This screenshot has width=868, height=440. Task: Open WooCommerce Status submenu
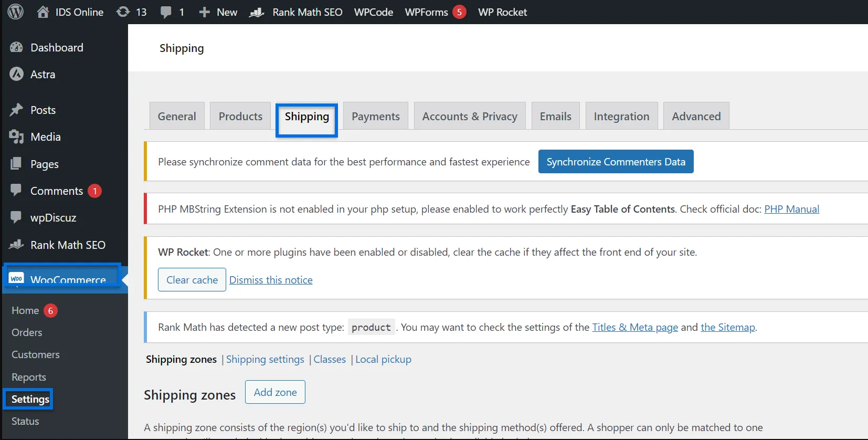25,421
